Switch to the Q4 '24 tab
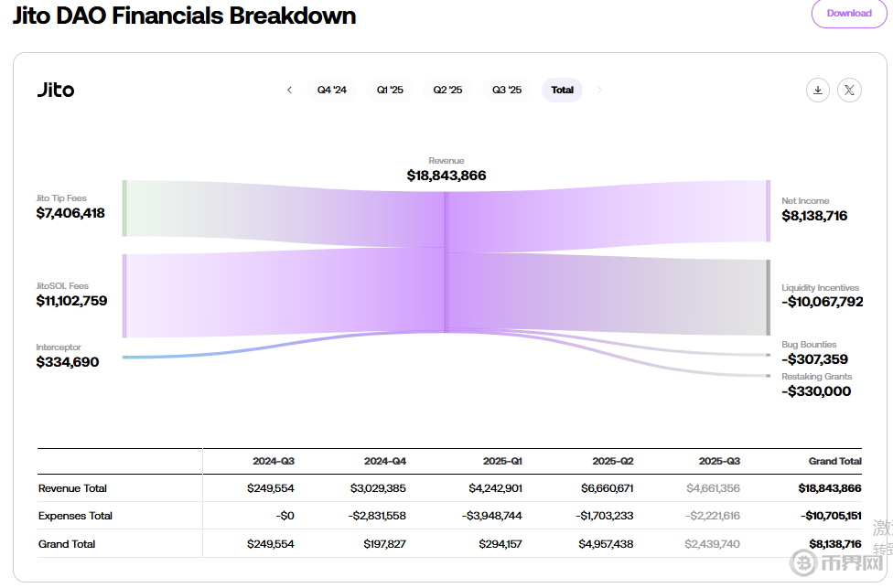The image size is (893, 588). click(332, 90)
